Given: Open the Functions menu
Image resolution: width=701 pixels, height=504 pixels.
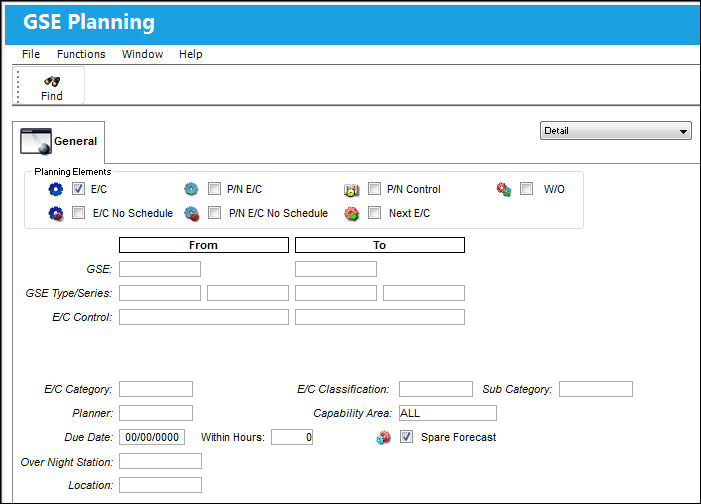Looking at the screenshot, I should pyautogui.click(x=81, y=54).
